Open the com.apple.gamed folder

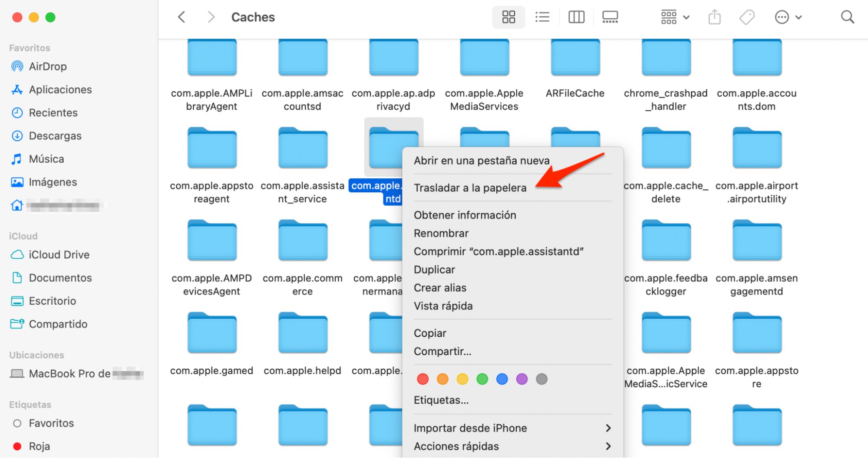point(211,333)
